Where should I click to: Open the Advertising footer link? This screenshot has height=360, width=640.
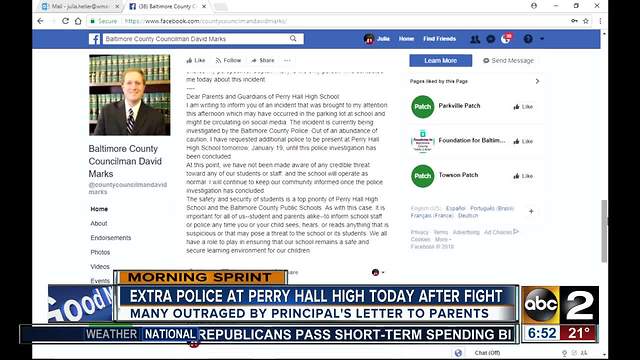point(466,232)
